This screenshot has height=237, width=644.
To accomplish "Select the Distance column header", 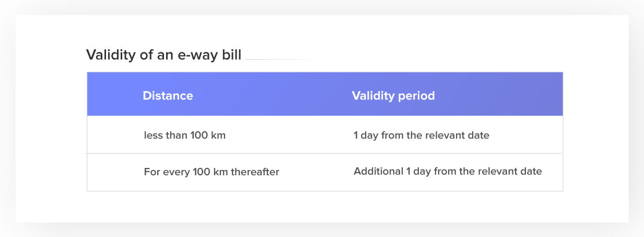I will [168, 96].
